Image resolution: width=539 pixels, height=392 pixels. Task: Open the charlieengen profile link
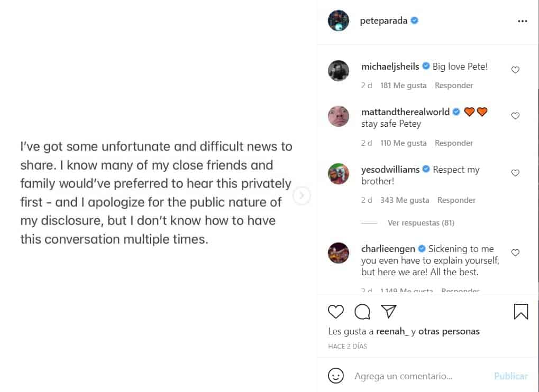pyautogui.click(x=389, y=248)
